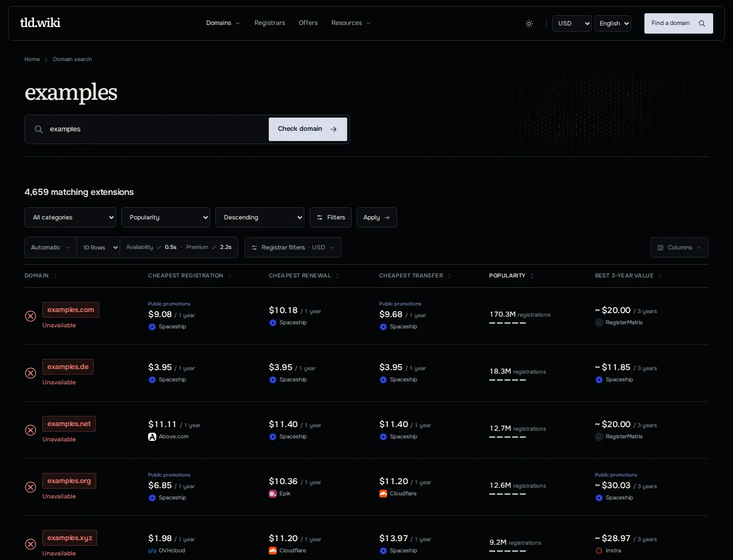The height and width of the screenshot is (560, 733).
Task: Click the RegisterMatrix icon in the examples.com row
Action: [599, 323]
